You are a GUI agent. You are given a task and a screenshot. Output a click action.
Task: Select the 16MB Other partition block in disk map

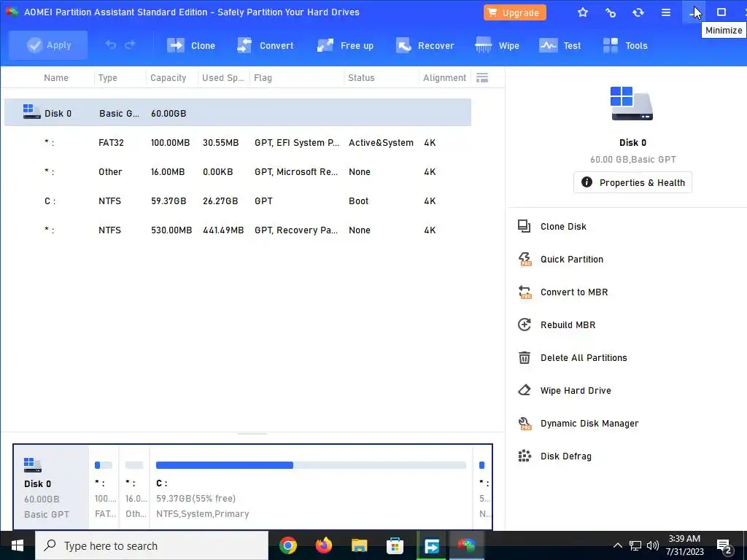134,487
